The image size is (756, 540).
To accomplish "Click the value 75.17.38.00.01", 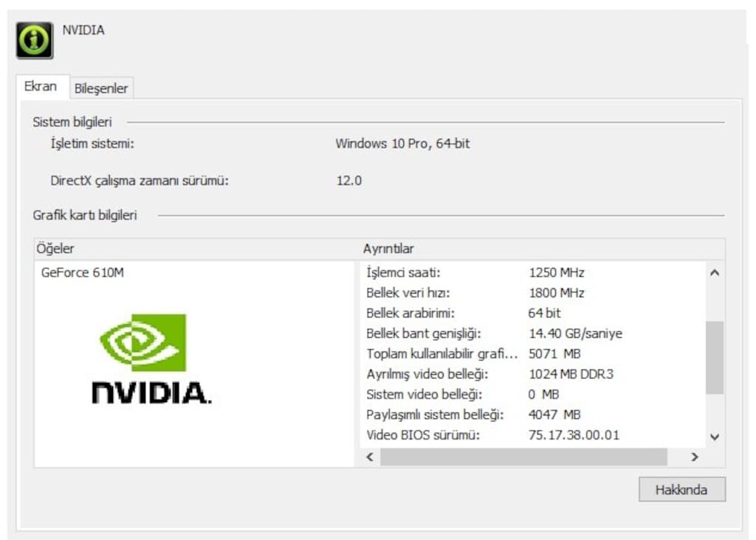I will (574, 435).
